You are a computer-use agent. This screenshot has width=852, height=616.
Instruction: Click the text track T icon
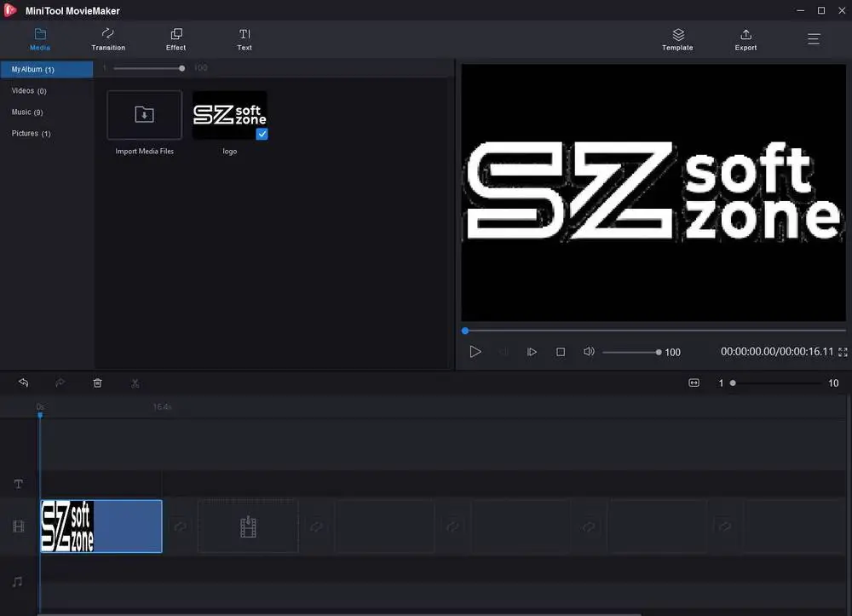(19, 483)
